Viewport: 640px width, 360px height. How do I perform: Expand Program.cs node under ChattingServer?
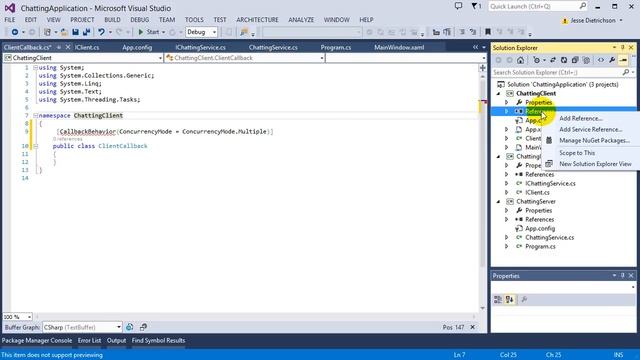click(507, 247)
